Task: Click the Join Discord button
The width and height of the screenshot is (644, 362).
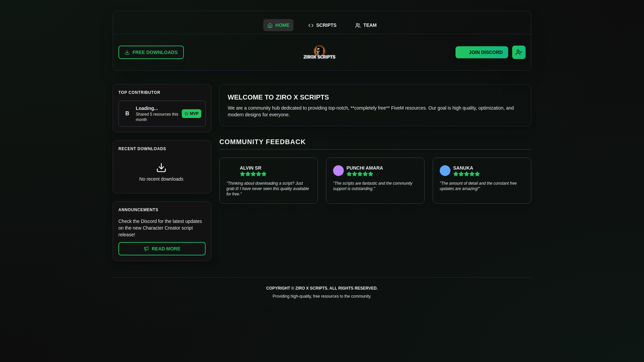Action: (482, 52)
